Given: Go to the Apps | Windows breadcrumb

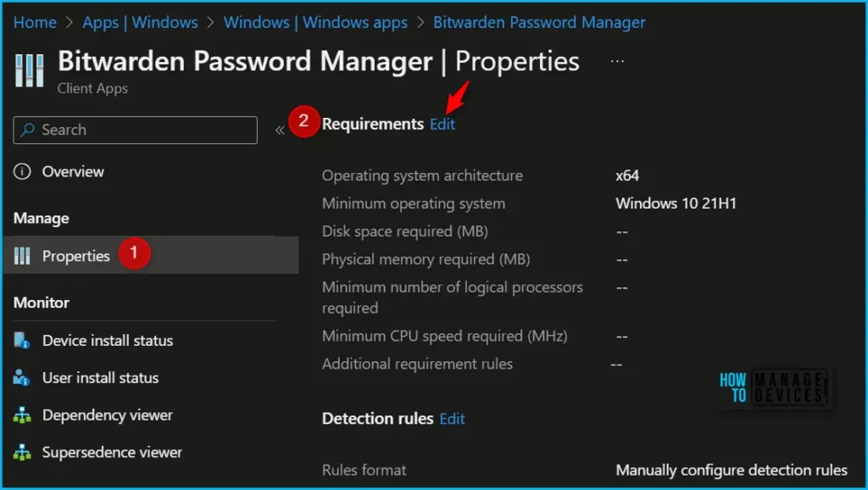Looking at the screenshot, I should [x=140, y=22].
